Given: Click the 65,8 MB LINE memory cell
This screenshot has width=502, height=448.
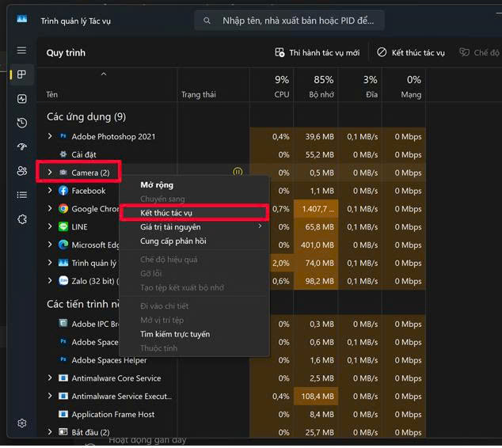Looking at the screenshot, I should coord(316,227).
